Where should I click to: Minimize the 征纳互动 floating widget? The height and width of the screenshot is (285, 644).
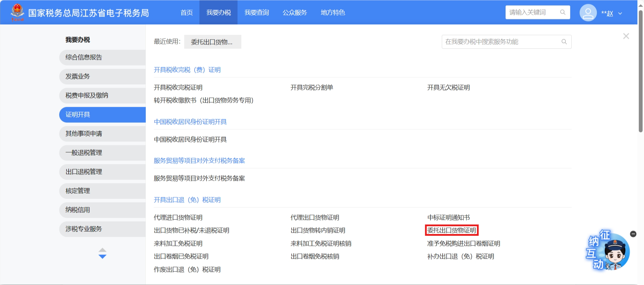(x=633, y=234)
